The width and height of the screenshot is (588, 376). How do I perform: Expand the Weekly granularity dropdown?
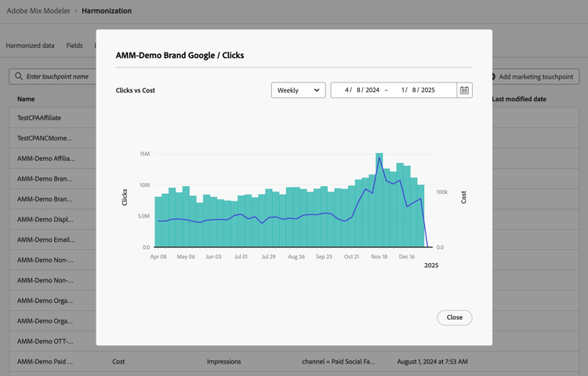click(x=298, y=90)
